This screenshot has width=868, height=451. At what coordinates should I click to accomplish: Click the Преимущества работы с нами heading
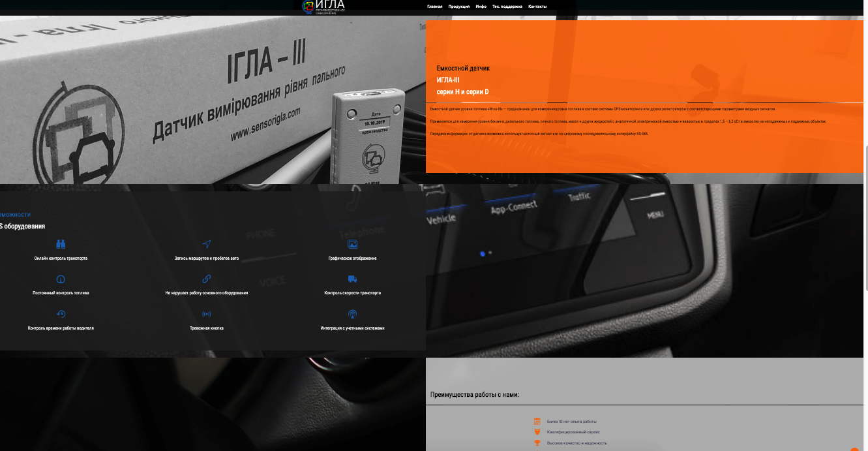475,395
